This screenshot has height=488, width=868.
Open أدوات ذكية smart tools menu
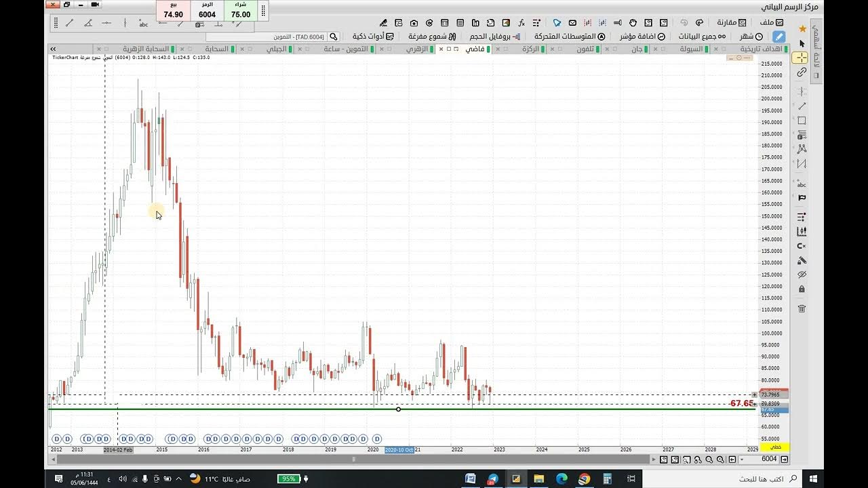coord(372,37)
